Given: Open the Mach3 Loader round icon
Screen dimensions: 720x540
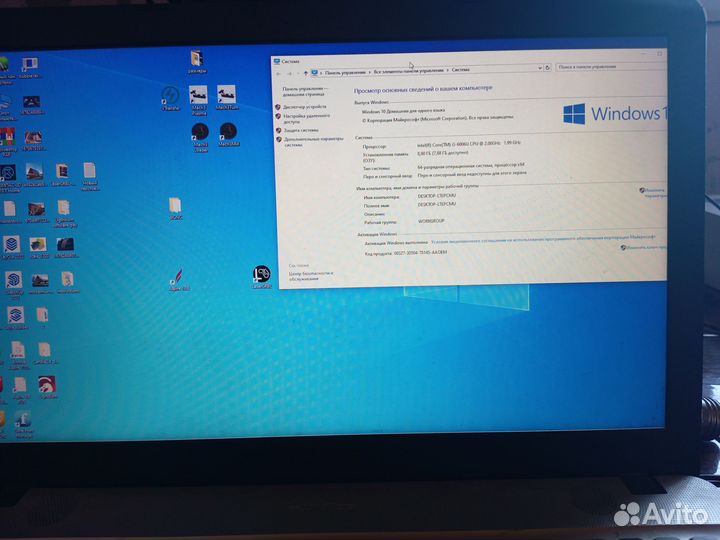Looking at the screenshot, I should pos(200,136).
